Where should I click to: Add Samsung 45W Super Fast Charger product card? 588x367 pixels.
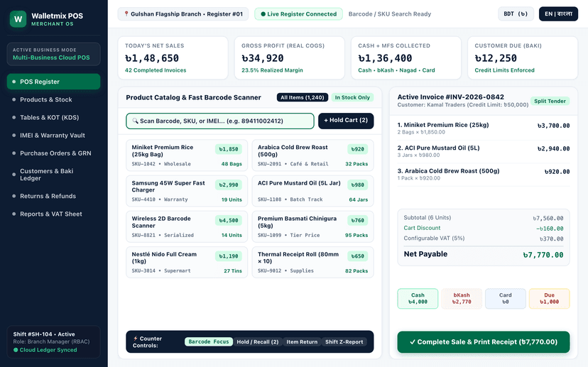point(187,191)
